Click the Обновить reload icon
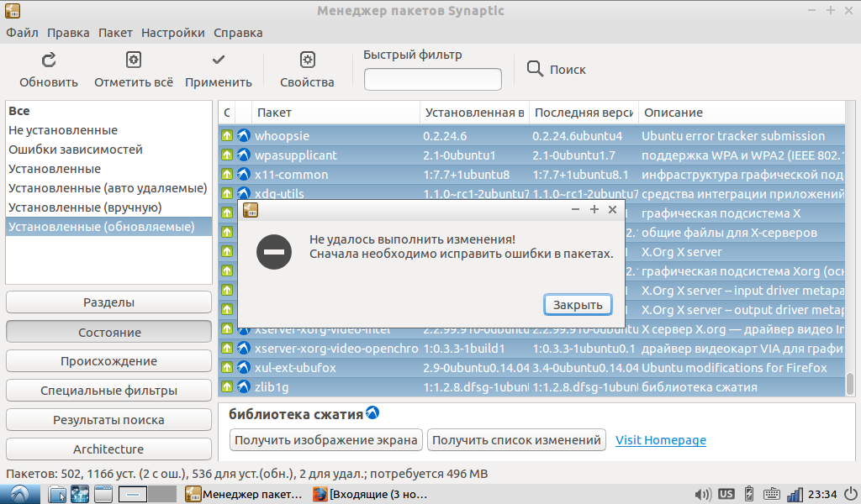 click(x=49, y=60)
